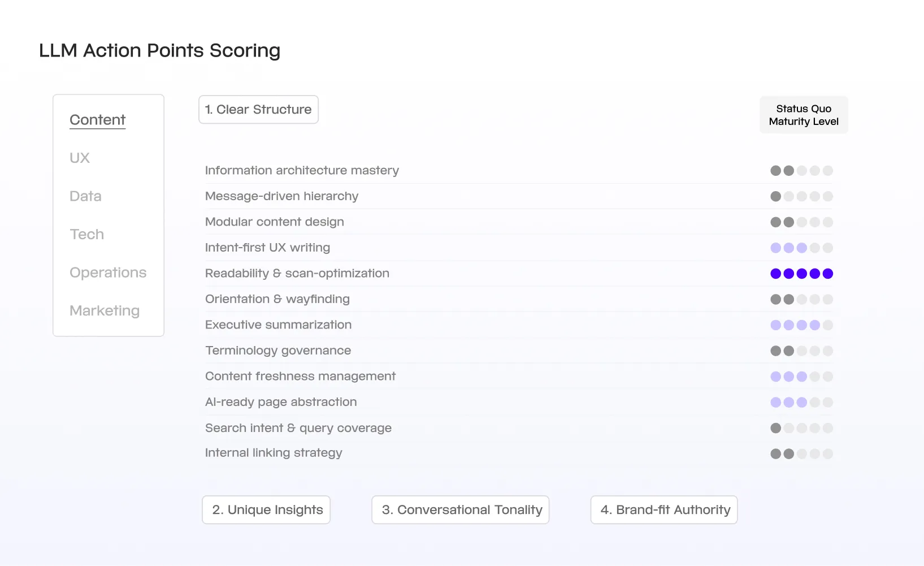Go to the Operations category

pos(108,273)
